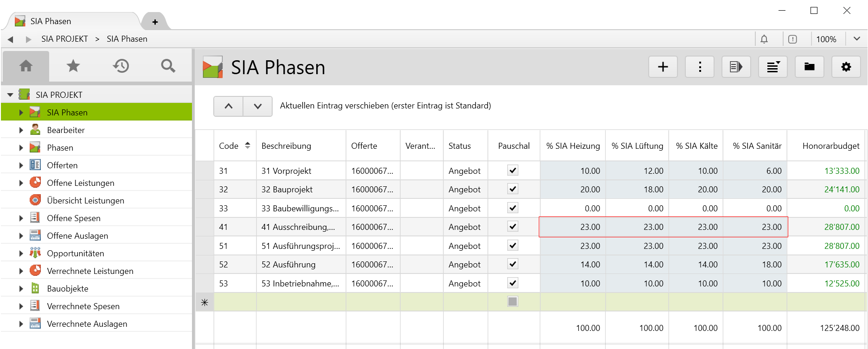Click the folder icon in header toolbar

809,67
